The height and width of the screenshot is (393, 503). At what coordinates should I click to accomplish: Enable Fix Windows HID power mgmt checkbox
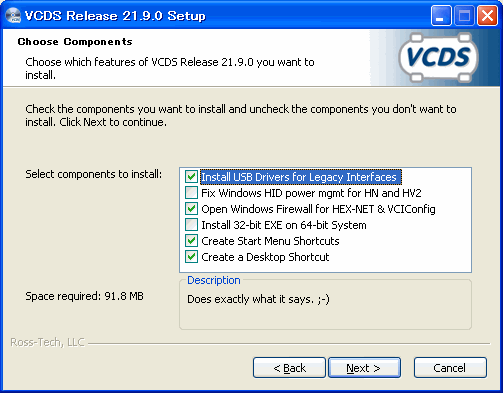pos(191,193)
